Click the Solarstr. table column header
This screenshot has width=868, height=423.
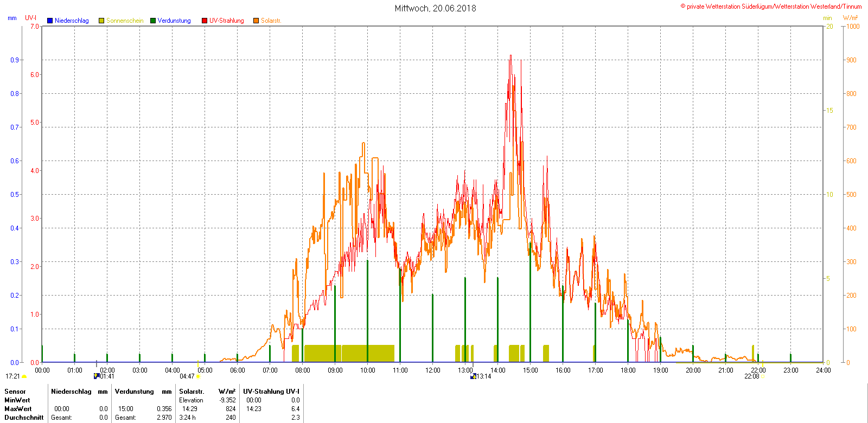(192, 392)
